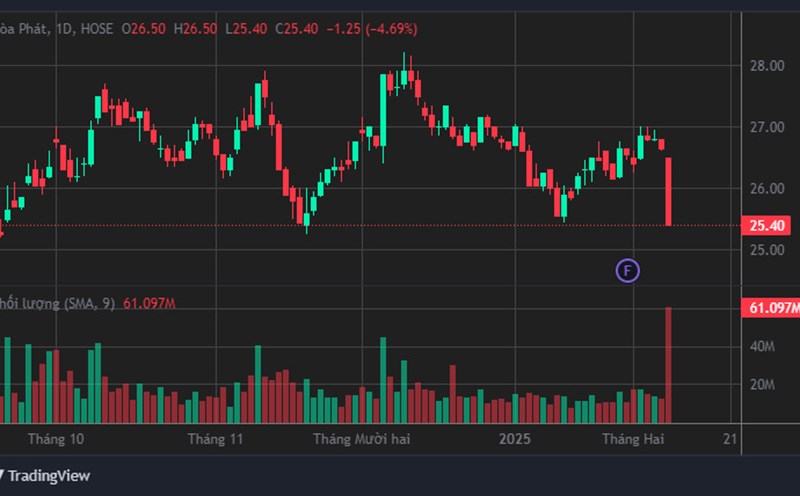Click the O26.50 open price value

coord(143,29)
